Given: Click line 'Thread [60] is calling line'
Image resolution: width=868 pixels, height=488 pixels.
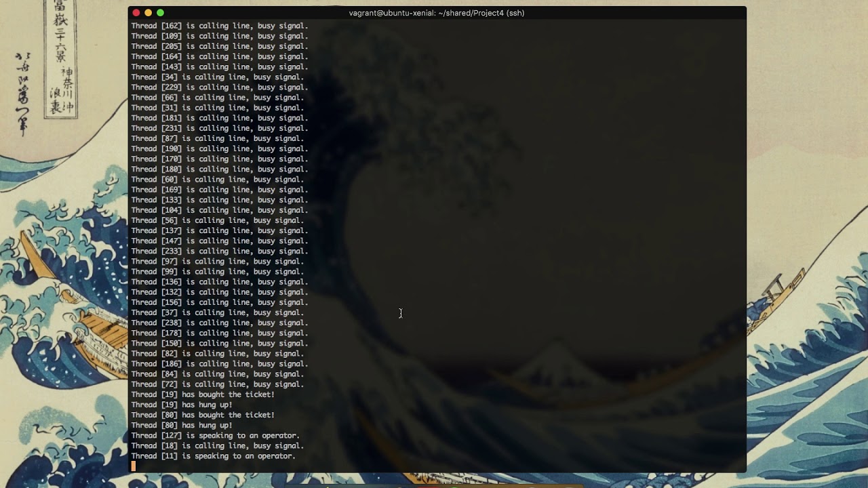Looking at the screenshot, I should 218,180.
